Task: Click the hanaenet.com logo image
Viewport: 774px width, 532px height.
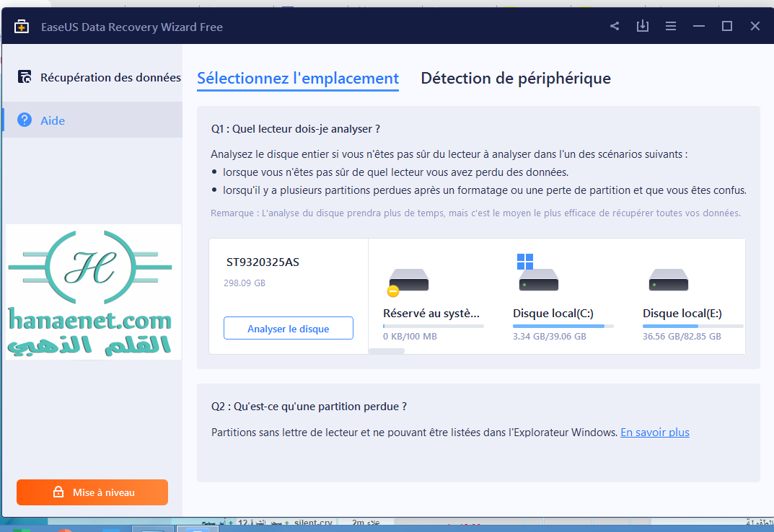Action: click(x=93, y=292)
